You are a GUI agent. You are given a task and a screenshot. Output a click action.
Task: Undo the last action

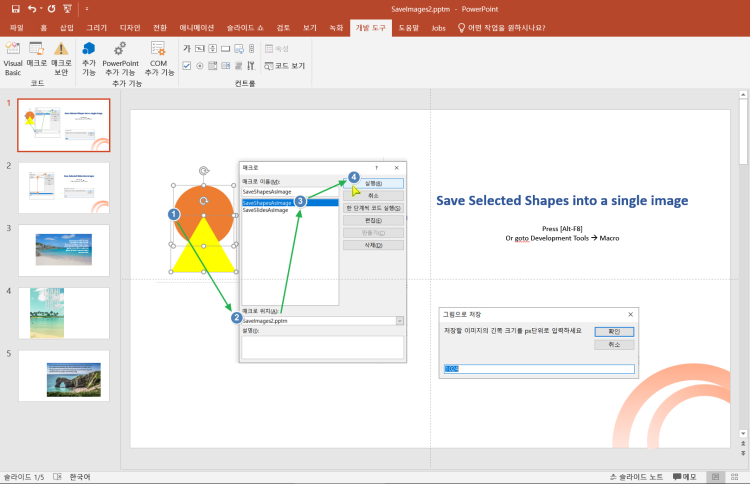coord(32,9)
